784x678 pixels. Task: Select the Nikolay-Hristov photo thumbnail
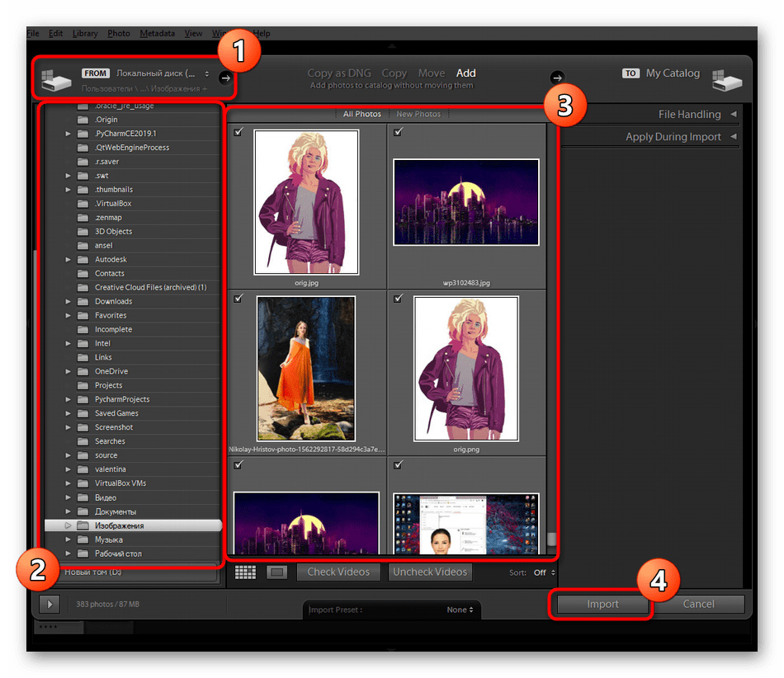[306, 369]
